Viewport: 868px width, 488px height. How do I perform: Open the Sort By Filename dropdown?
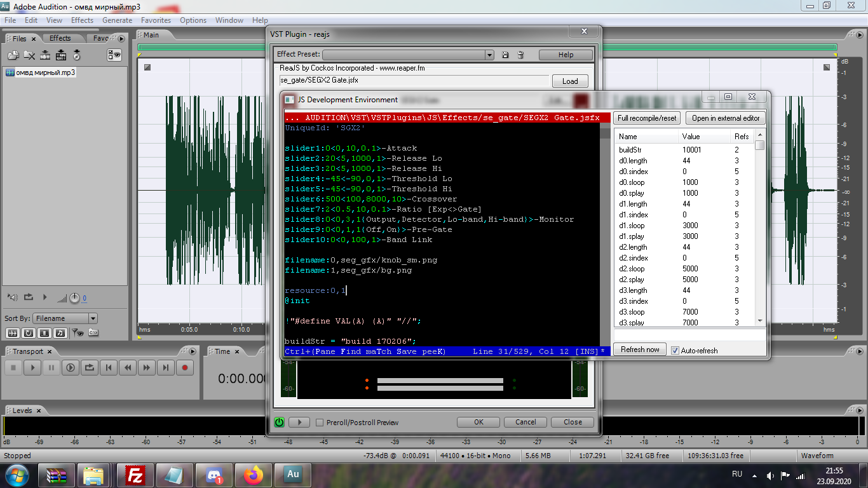(93, 318)
